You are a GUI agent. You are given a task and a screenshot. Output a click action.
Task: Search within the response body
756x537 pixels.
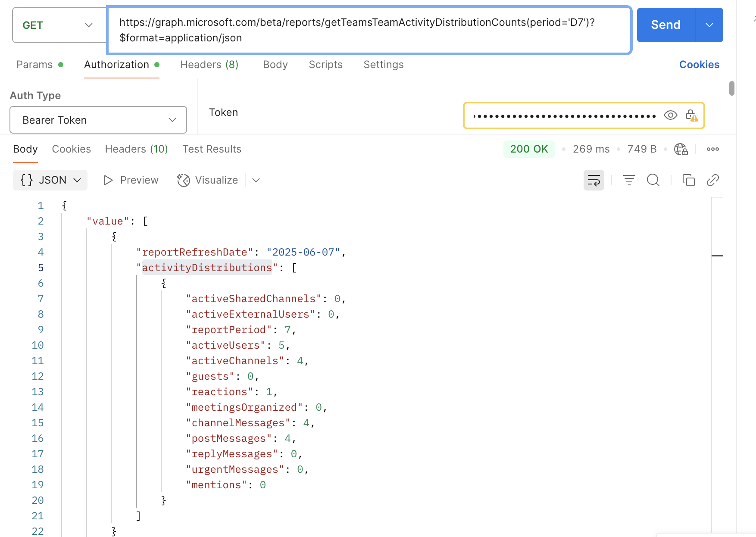click(x=653, y=180)
